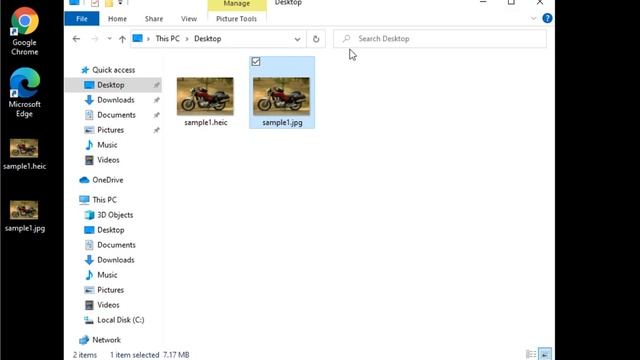This screenshot has height=360, width=640.
Task: Open the Share ribbon tab
Action: pyautogui.click(x=154, y=19)
